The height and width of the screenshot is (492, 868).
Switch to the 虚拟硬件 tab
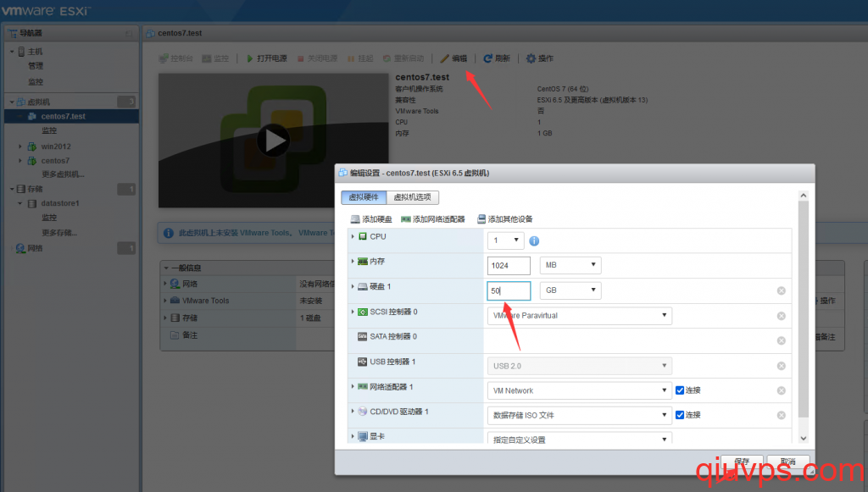point(364,197)
